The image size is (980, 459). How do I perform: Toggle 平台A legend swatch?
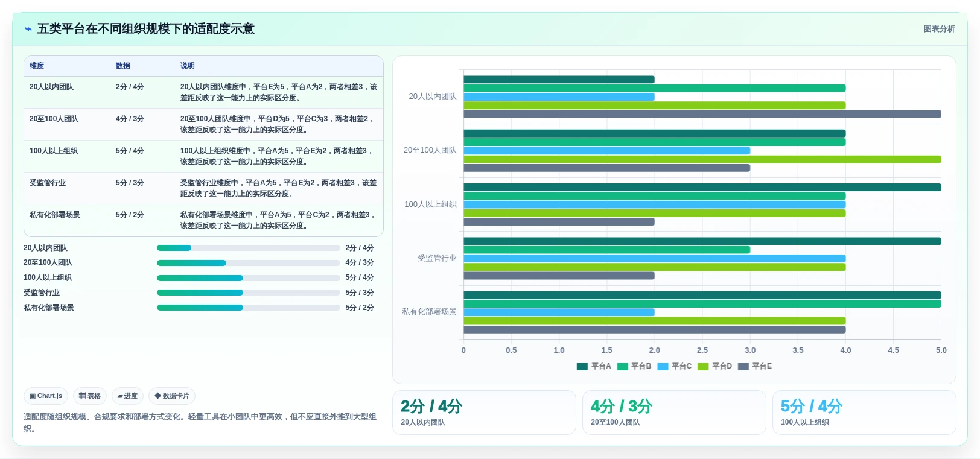[582, 367]
